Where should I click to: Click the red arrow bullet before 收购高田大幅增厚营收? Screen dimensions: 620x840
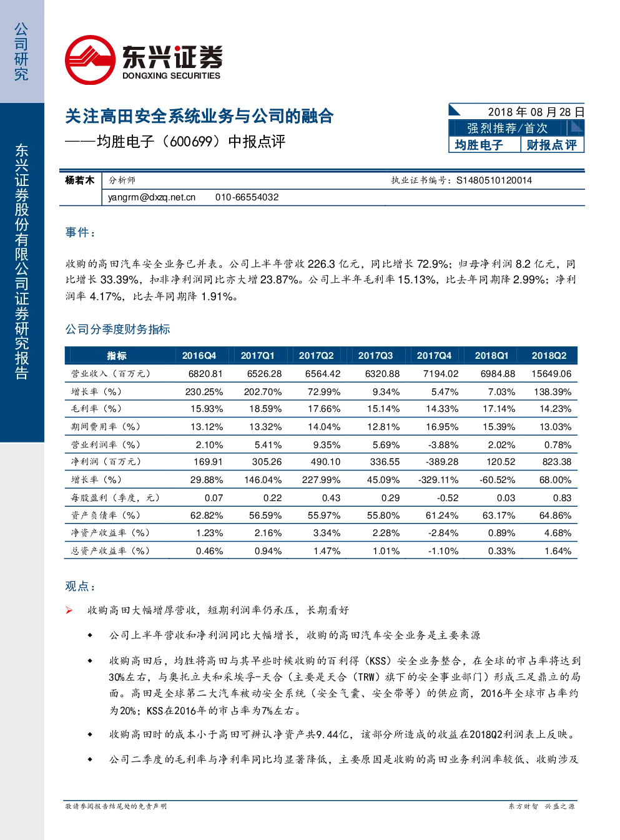(x=69, y=610)
